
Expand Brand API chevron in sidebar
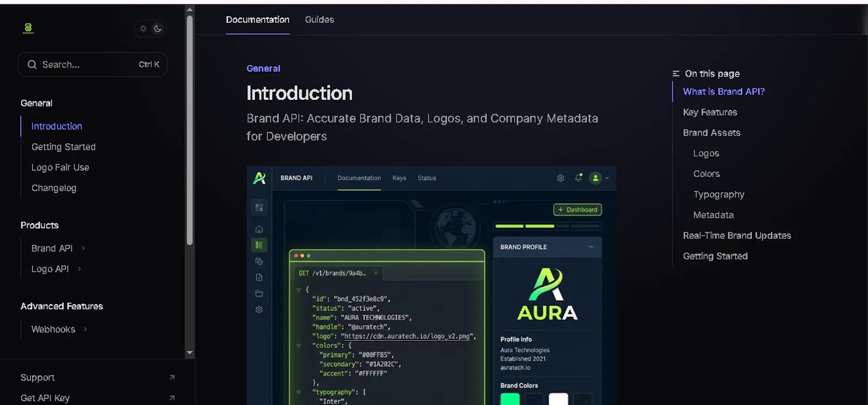click(83, 248)
